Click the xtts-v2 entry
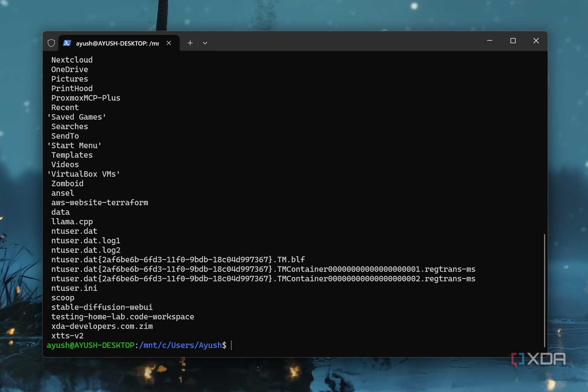588x392 pixels. tap(67, 336)
